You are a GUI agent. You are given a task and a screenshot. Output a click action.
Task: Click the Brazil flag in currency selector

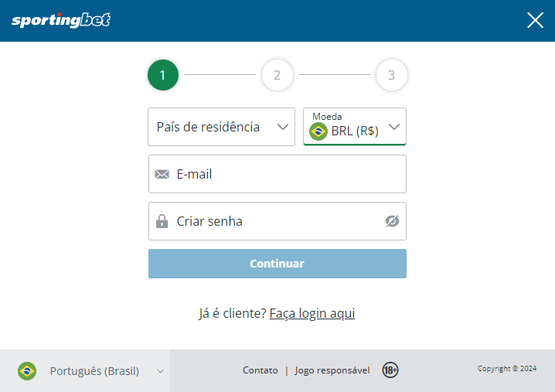click(x=318, y=131)
